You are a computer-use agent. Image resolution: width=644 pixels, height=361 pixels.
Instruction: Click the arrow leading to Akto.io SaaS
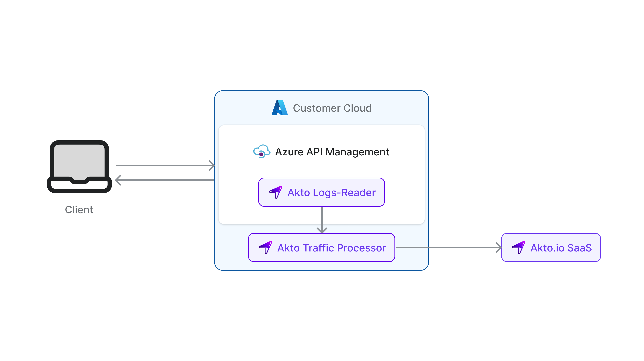coord(449,247)
